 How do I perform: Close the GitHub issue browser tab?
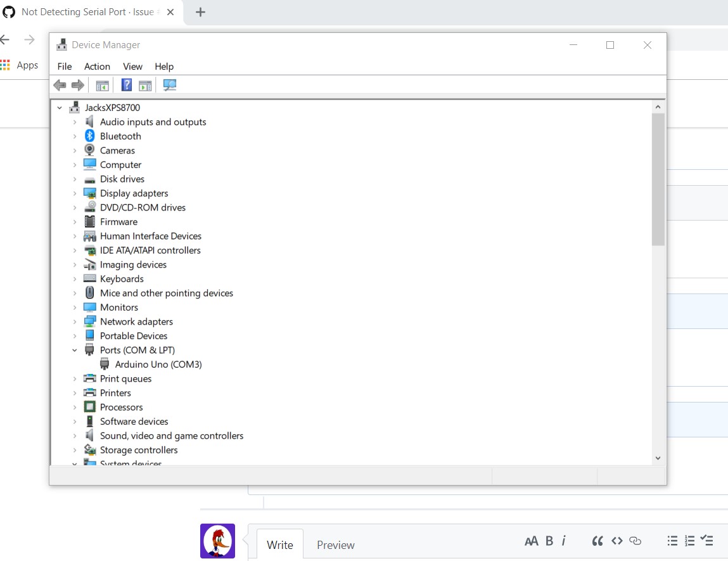point(170,12)
